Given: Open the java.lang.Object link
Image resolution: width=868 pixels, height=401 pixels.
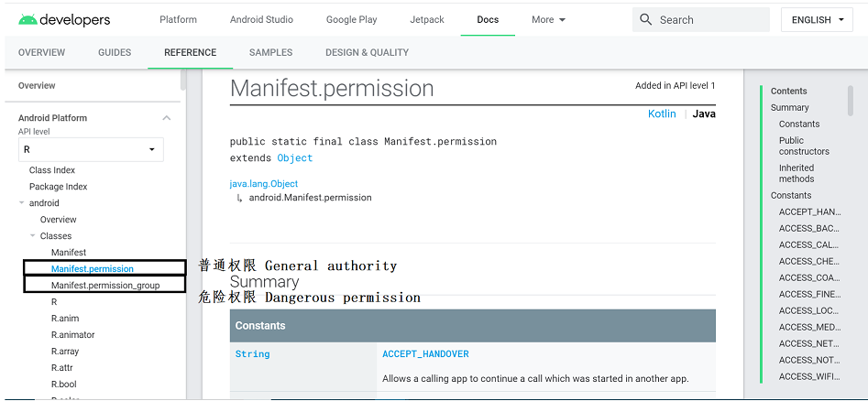Looking at the screenshot, I should pyautogui.click(x=263, y=184).
